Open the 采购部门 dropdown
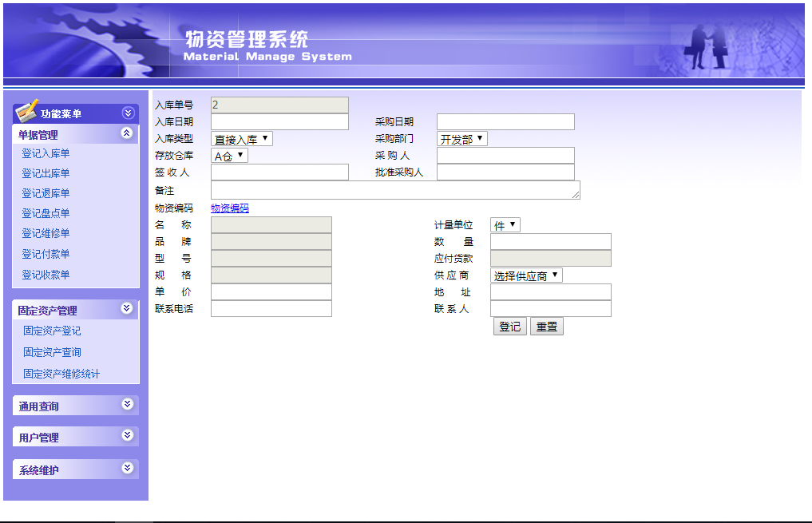812x523 pixels. pyautogui.click(x=461, y=139)
